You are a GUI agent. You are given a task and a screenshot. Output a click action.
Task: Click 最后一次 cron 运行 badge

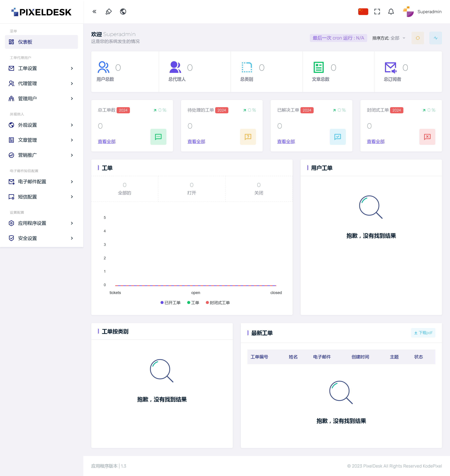(338, 38)
